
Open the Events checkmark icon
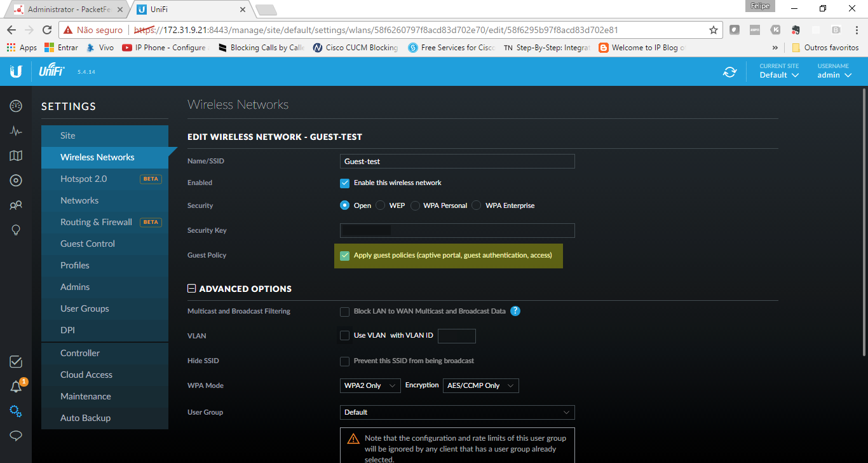coord(16,362)
